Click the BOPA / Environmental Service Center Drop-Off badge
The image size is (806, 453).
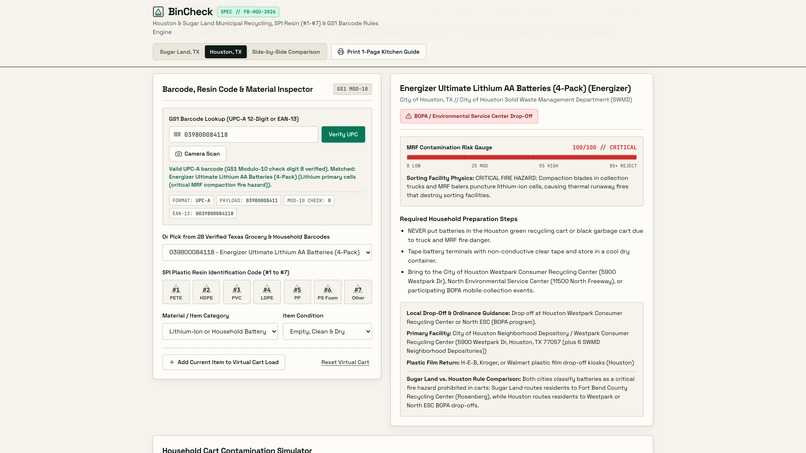click(x=469, y=116)
